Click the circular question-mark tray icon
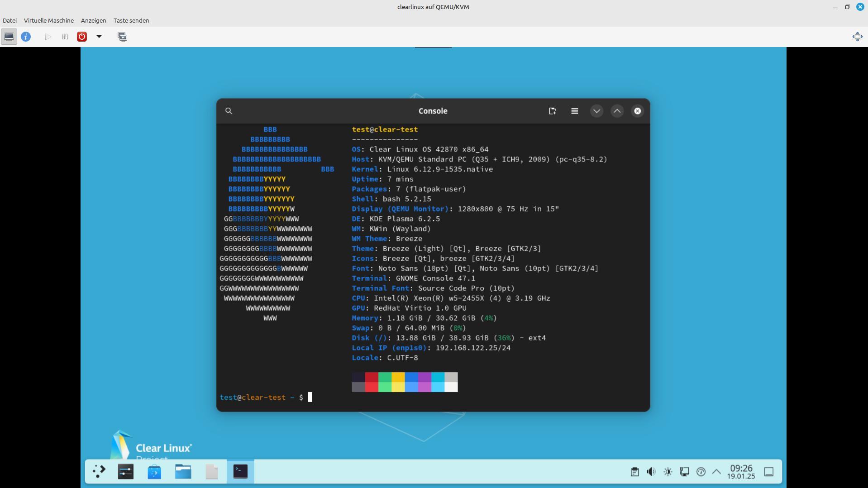 701,472
